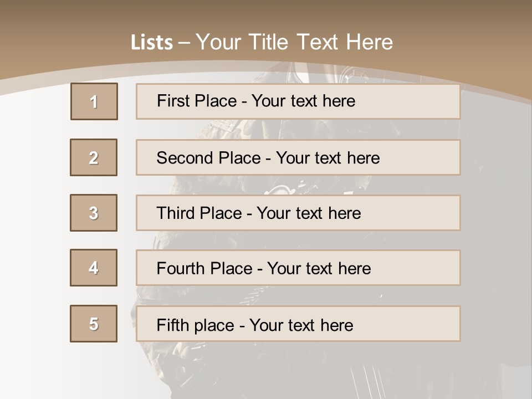Click 'Your Title Text Here' in the title
Viewport: 532px width, 399px height.
[x=294, y=43]
